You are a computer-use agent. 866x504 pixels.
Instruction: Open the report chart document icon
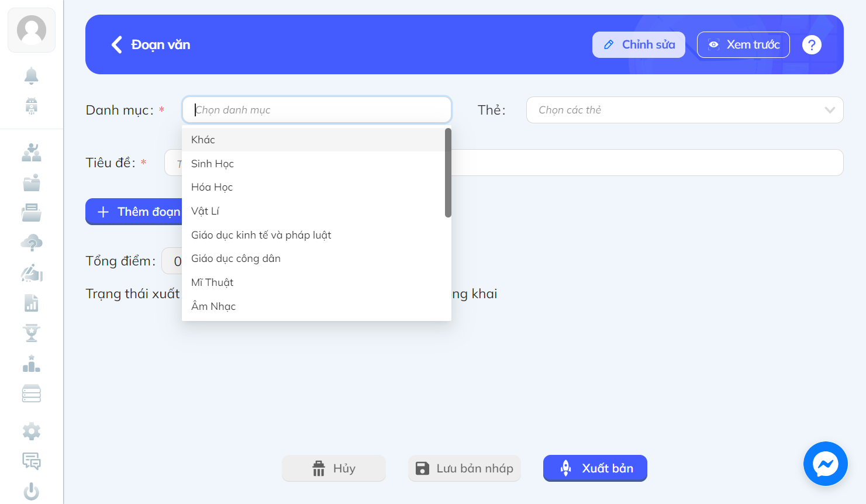click(x=32, y=303)
